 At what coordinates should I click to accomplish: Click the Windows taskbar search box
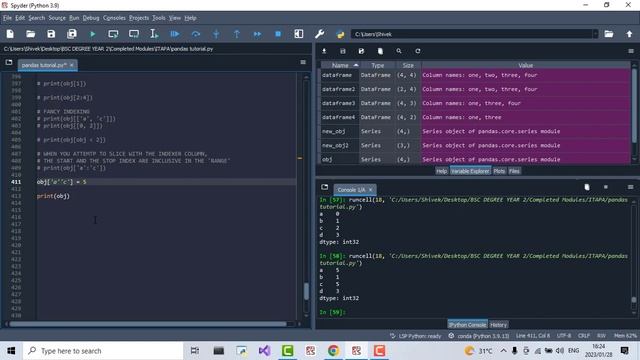tap(103, 351)
